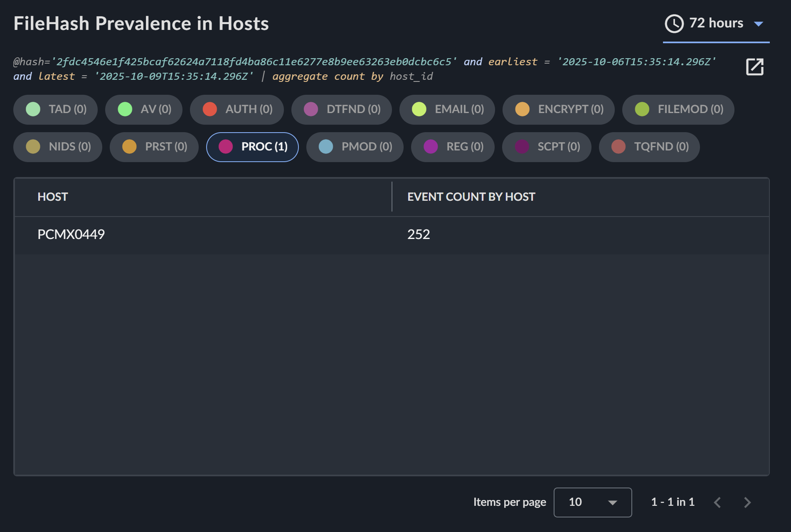Click the clock icon beside 72 hours
Screen dimensions: 791x532
pos(674,24)
